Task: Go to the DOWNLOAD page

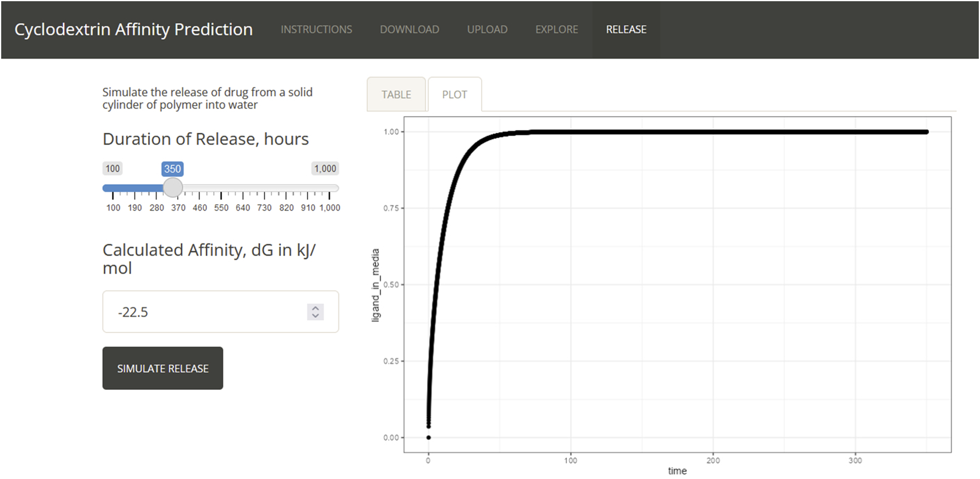Action: click(409, 29)
